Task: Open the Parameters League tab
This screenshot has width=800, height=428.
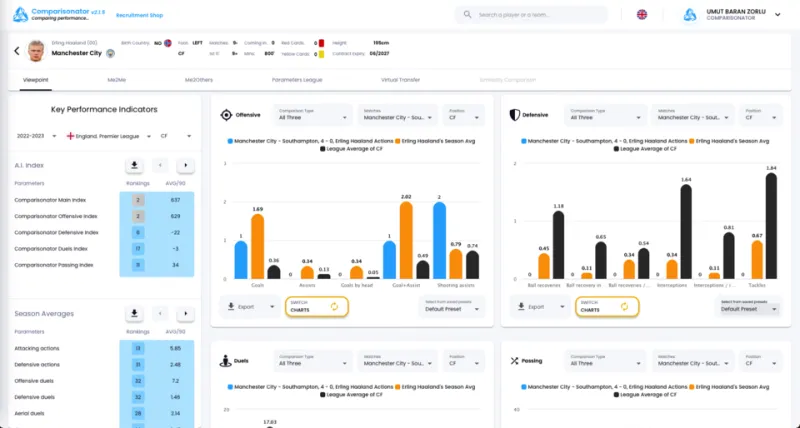Action: coord(297,80)
